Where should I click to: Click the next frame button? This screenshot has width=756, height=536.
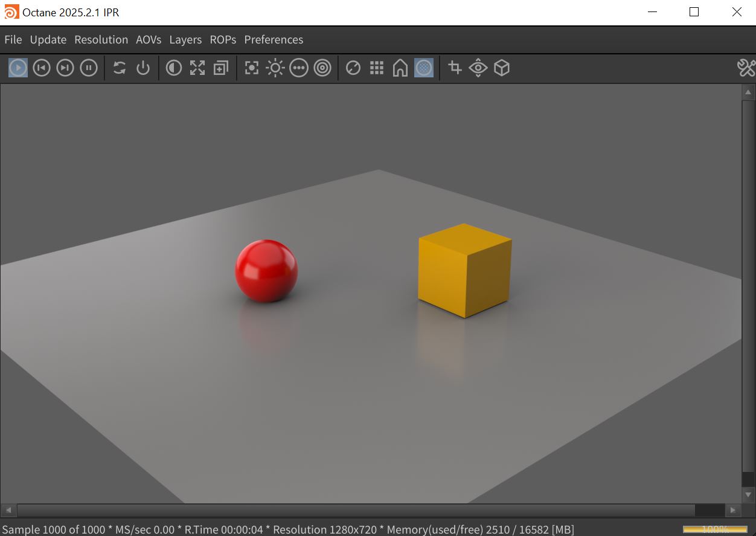[x=65, y=68]
